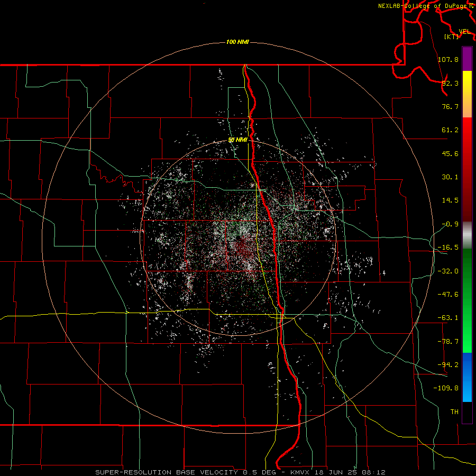Click the 76.7 velocity scale value
The height and width of the screenshot is (476, 476).
[450, 106]
